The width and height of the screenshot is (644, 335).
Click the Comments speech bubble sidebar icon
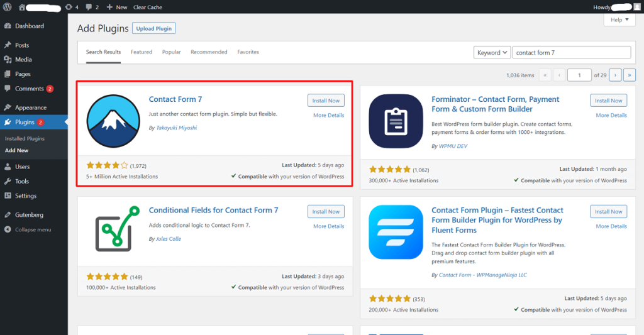[x=8, y=88]
